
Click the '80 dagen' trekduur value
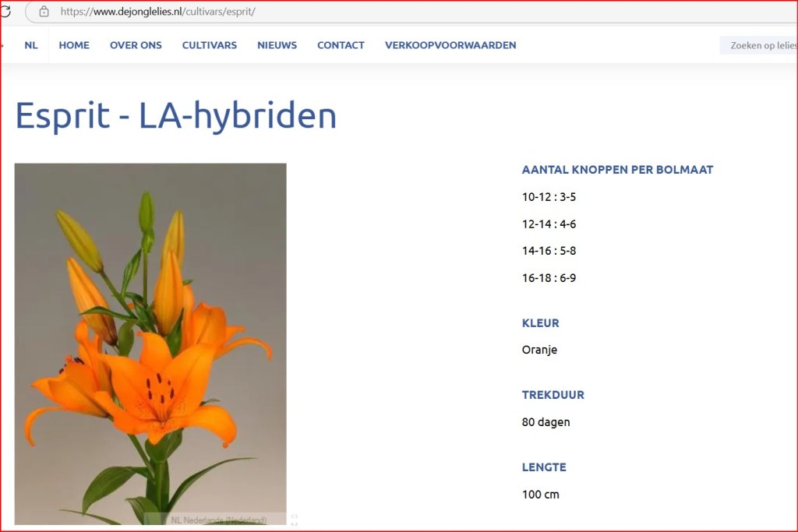click(x=546, y=422)
